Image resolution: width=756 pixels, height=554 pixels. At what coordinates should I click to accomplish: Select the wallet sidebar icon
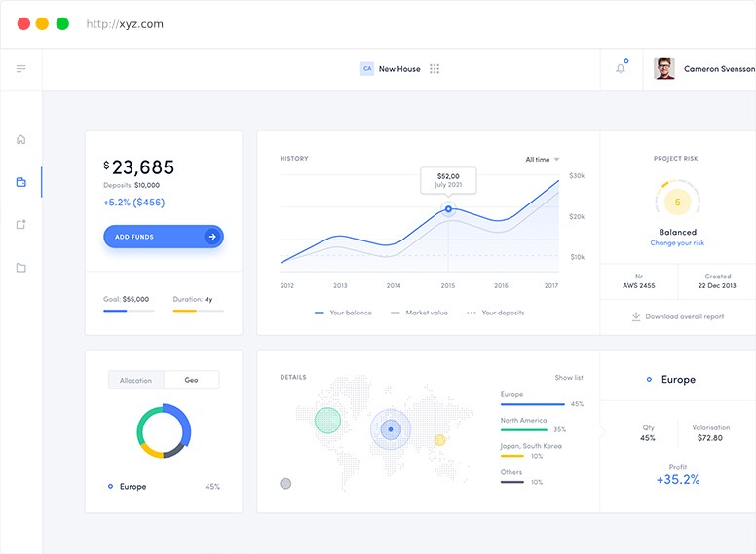(20, 182)
